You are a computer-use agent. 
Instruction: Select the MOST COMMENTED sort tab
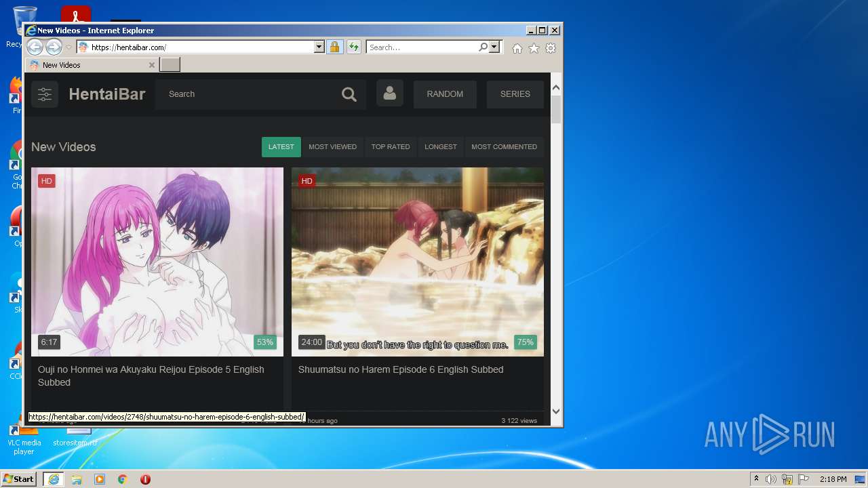click(x=505, y=147)
